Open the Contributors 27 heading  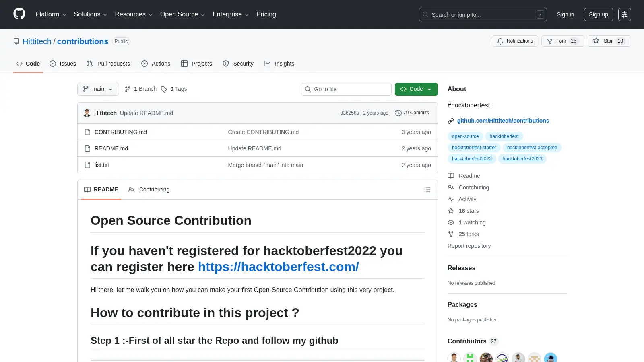pyautogui.click(x=473, y=341)
